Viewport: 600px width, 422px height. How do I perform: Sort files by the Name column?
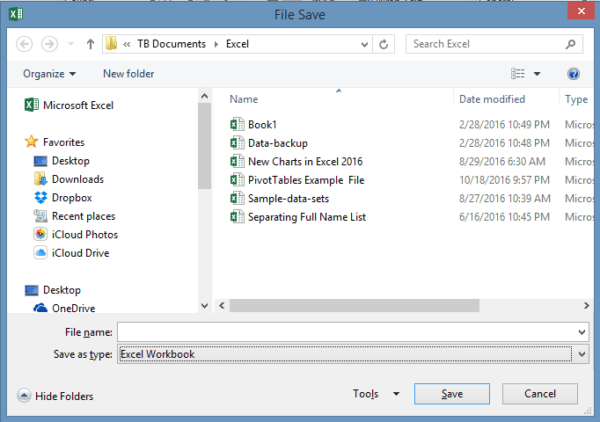(x=243, y=99)
